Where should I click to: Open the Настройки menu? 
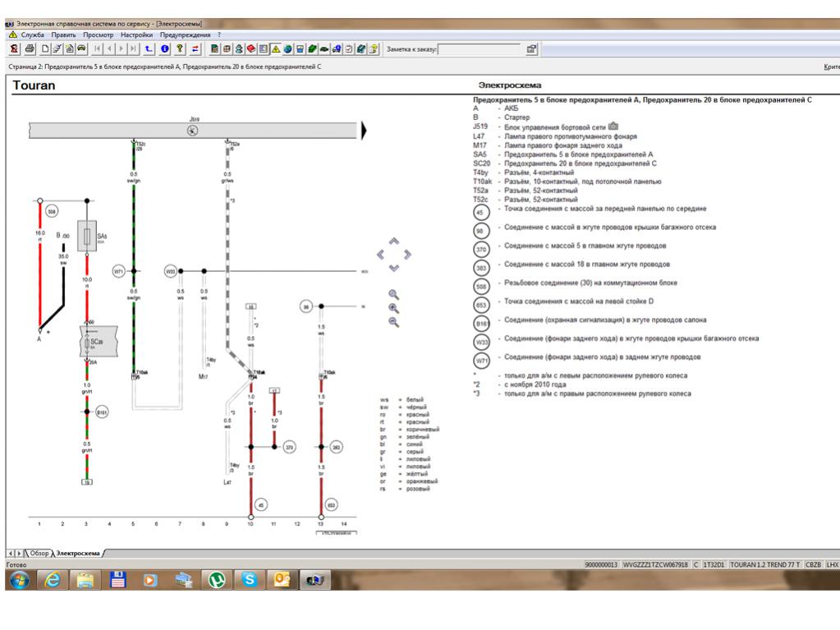(x=136, y=34)
